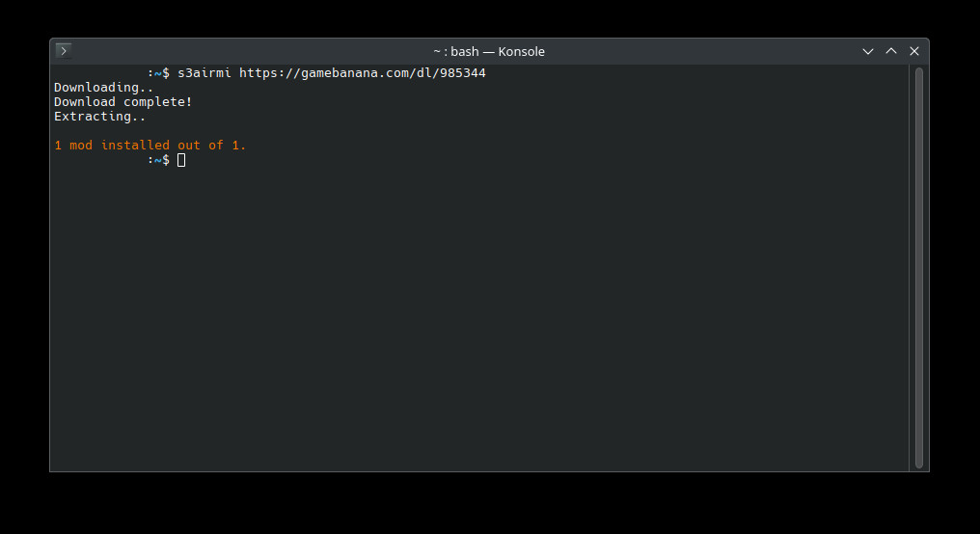This screenshot has height=534, width=980.
Task: Click the gamebanana.com download URL
Action: pyautogui.click(x=362, y=73)
